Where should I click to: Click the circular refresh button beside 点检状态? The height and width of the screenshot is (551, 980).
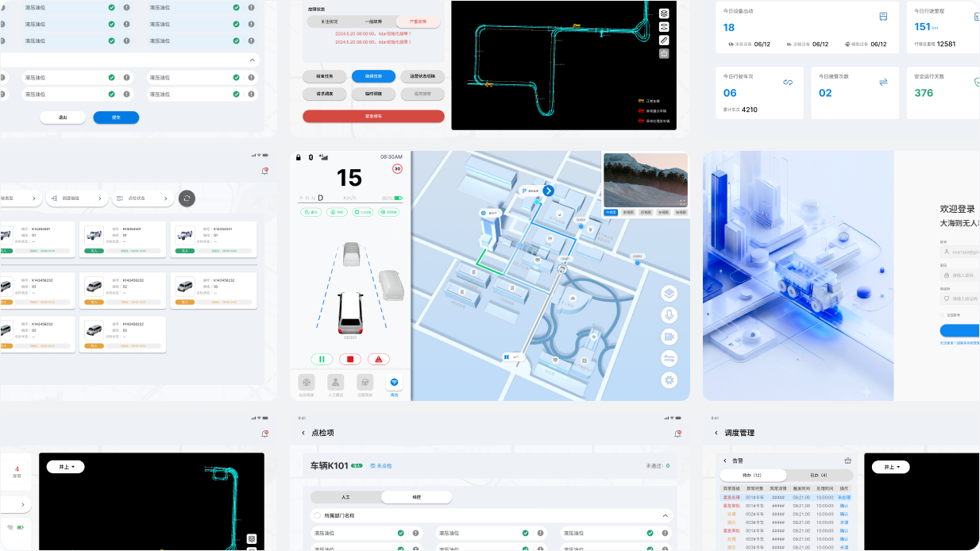click(187, 198)
